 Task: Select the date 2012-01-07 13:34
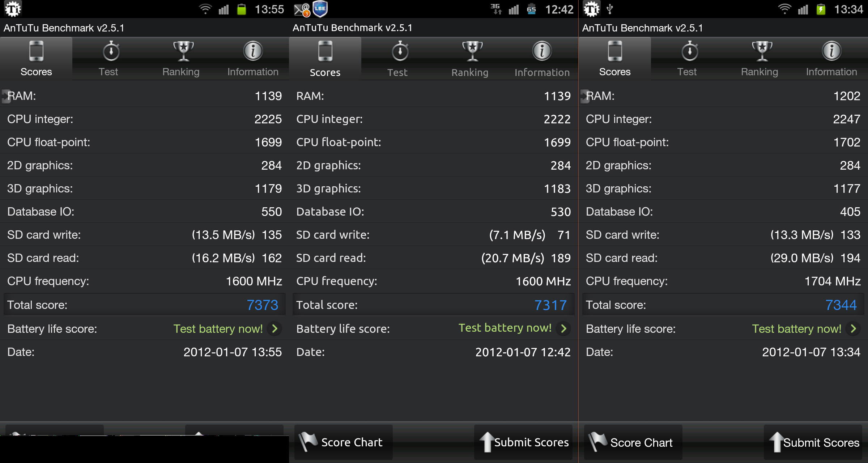811,352
